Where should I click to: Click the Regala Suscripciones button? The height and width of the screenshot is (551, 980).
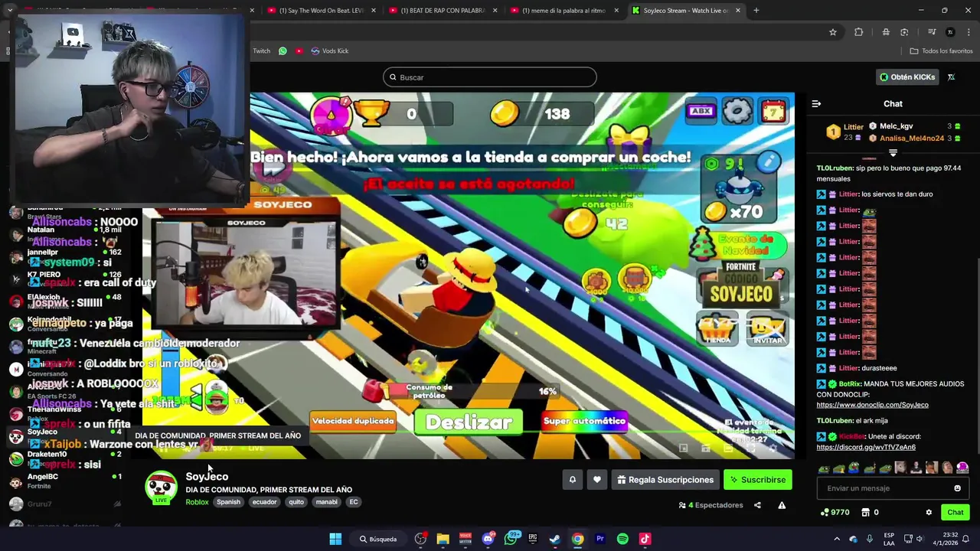[x=665, y=480]
